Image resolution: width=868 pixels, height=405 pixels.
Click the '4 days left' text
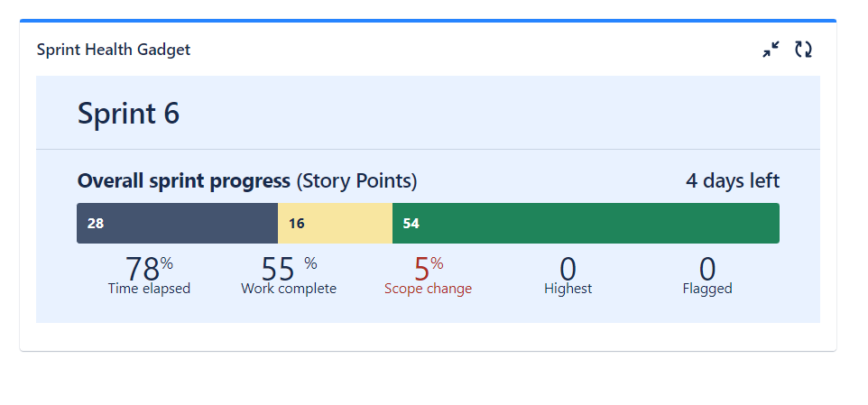point(733,181)
